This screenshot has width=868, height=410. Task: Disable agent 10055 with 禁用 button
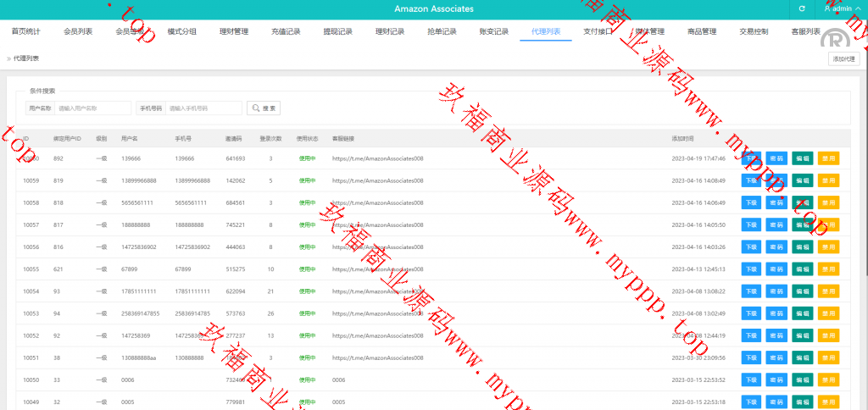(x=828, y=269)
